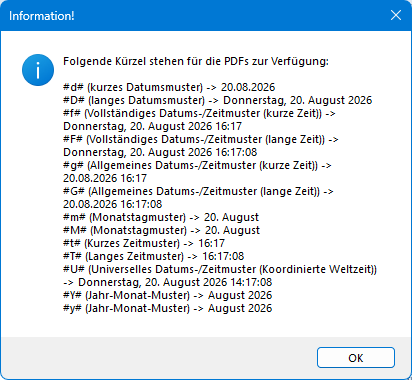Image resolution: width=412 pixels, height=380 pixels.
Task: Select the '#D# (langes Datumsmuster)' line
Action: (218, 100)
